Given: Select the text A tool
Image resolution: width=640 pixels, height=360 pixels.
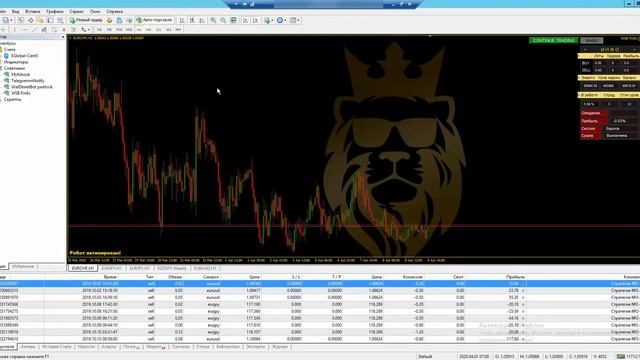Looking at the screenshot, I should tap(64, 29).
